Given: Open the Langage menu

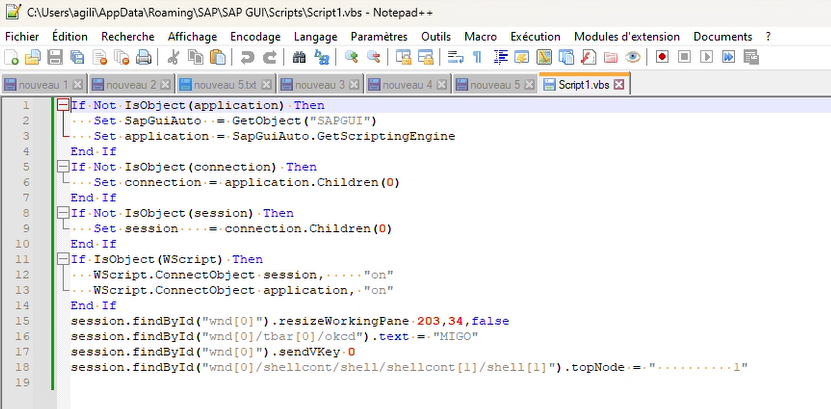Looking at the screenshot, I should tap(316, 37).
